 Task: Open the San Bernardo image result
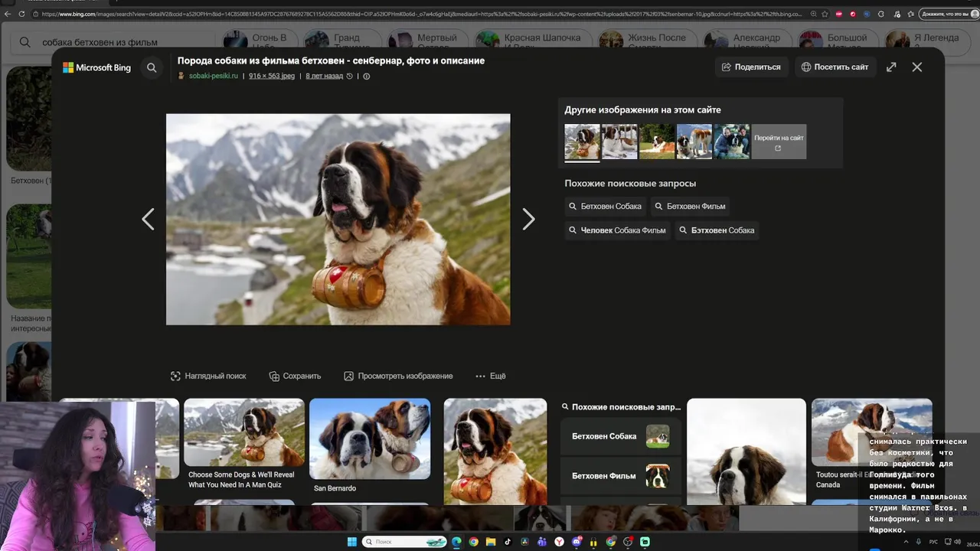(370, 446)
